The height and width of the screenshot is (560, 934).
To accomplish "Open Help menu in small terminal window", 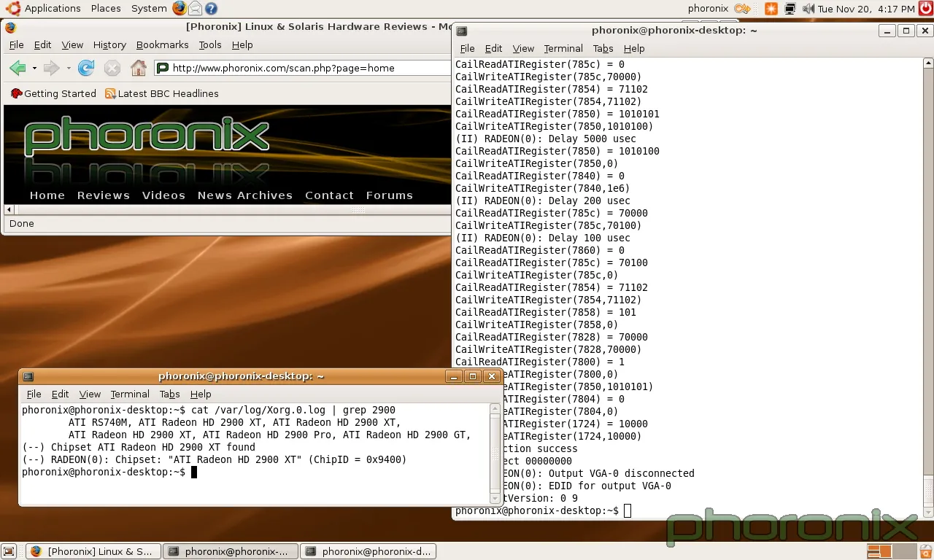I will (201, 394).
